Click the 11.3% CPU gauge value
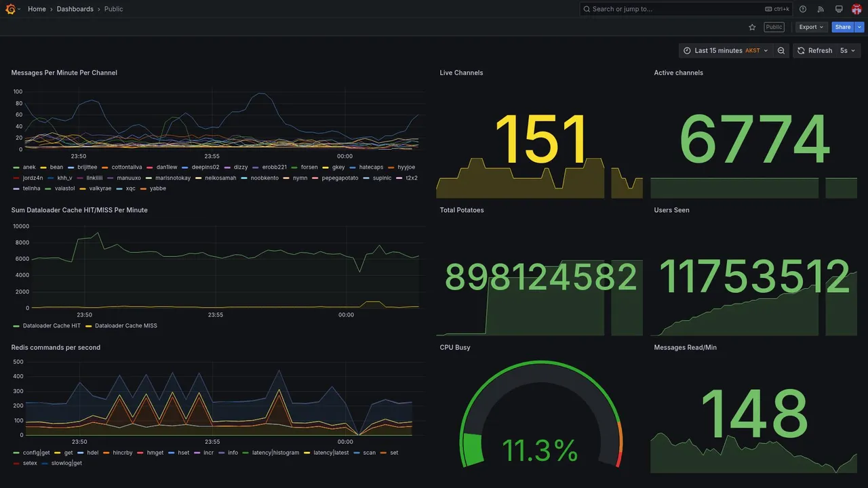868x488 pixels. [x=540, y=451]
